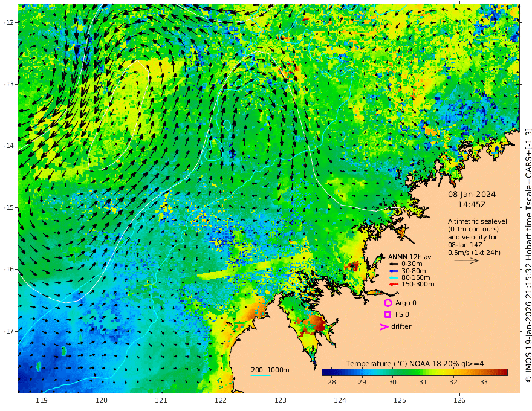Click the blue 30-80m legend arrow
Screen dimensions: 532x411
point(394,271)
